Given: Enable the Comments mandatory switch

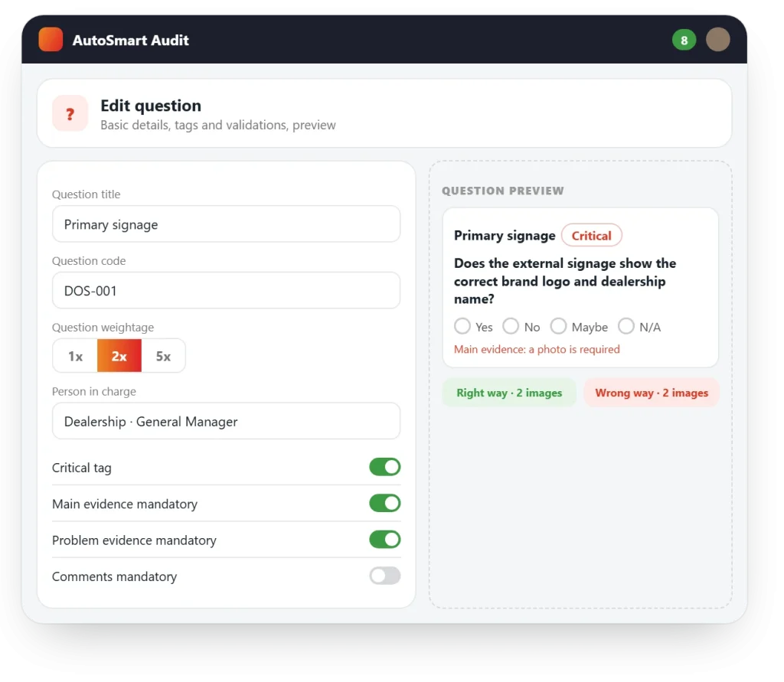Looking at the screenshot, I should tap(384, 576).
